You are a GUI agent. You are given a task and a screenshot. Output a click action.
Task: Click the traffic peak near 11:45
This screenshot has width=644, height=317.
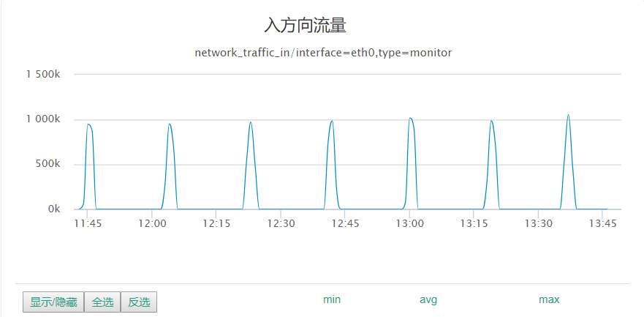(x=88, y=124)
